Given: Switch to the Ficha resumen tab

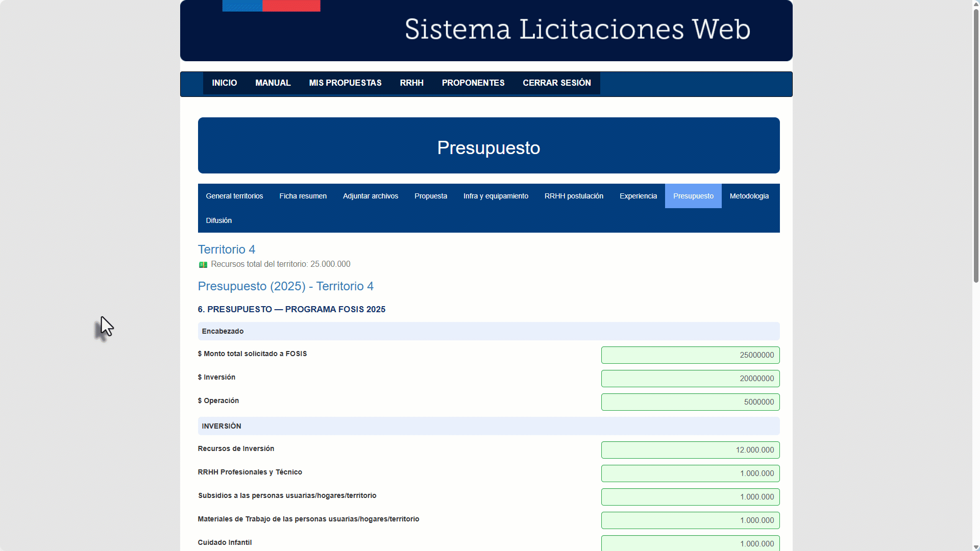Looking at the screenshot, I should coord(303,196).
